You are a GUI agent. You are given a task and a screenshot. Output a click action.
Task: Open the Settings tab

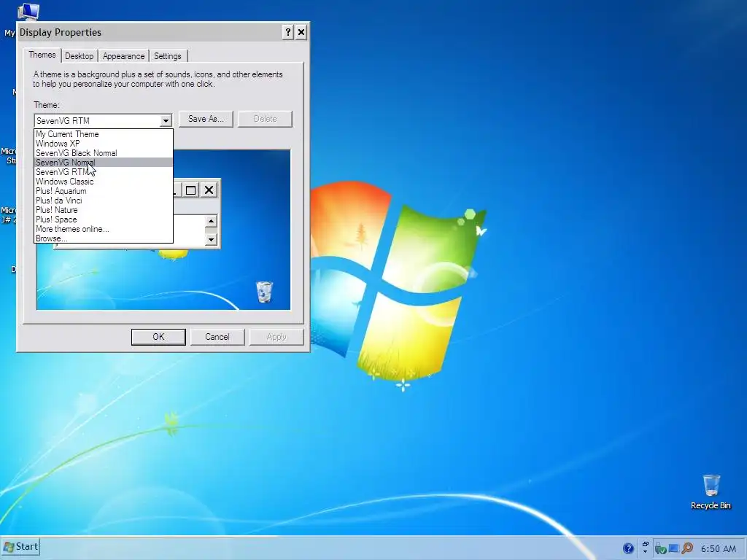tap(168, 56)
